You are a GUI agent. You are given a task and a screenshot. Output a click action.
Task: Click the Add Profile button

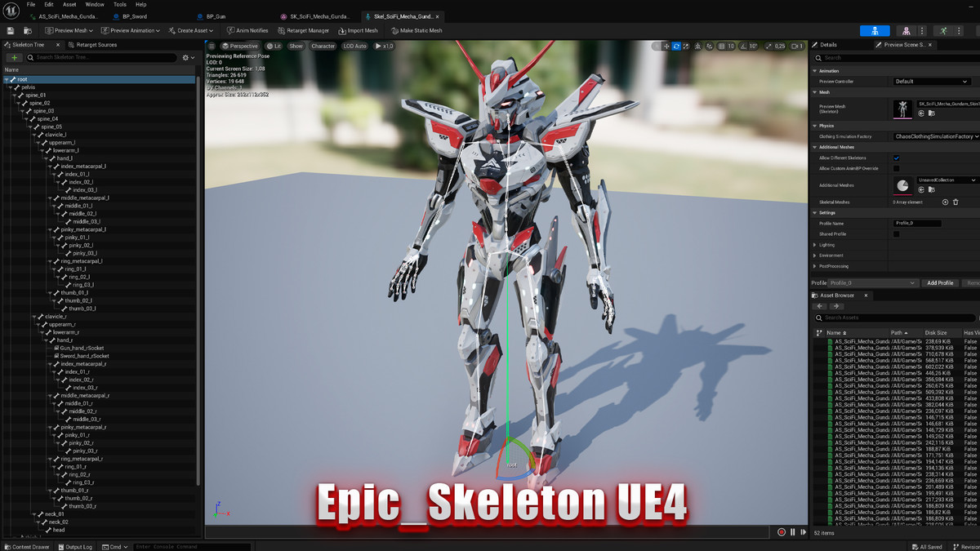940,283
